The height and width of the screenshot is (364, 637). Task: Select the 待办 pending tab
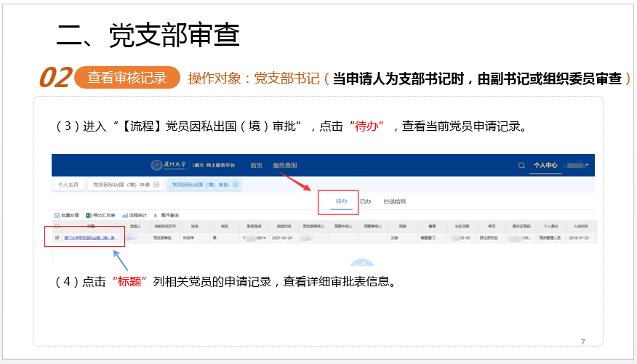pos(342,201)
